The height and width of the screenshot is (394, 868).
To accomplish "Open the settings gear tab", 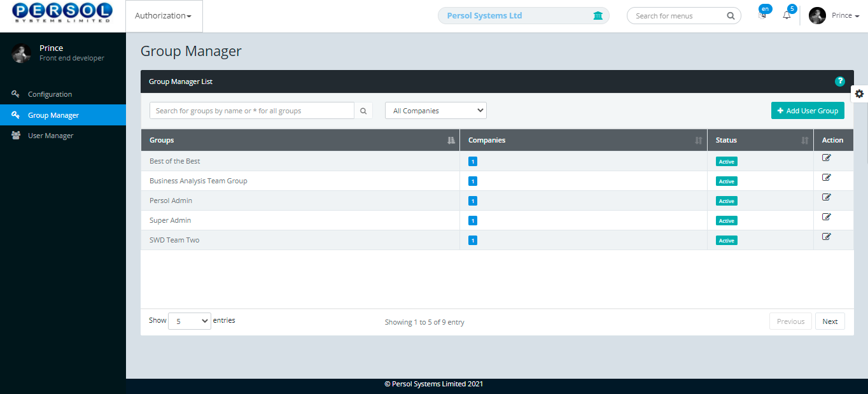I will (x=859, y=94).
